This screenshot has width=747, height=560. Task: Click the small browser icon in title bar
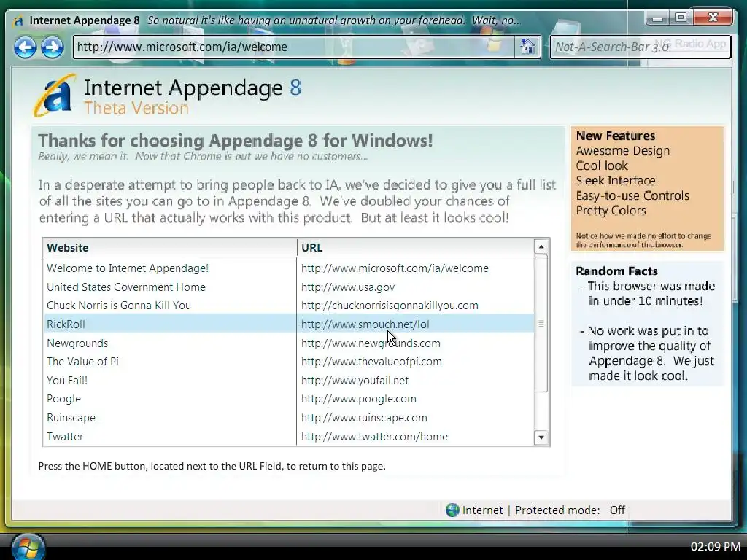(19, 21)
